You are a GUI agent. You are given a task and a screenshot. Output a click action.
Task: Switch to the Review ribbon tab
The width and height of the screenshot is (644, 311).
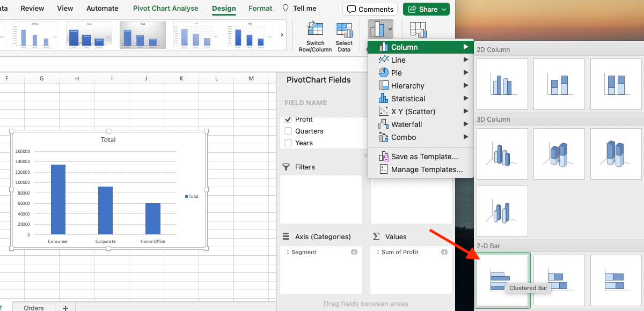pos(32,9)
